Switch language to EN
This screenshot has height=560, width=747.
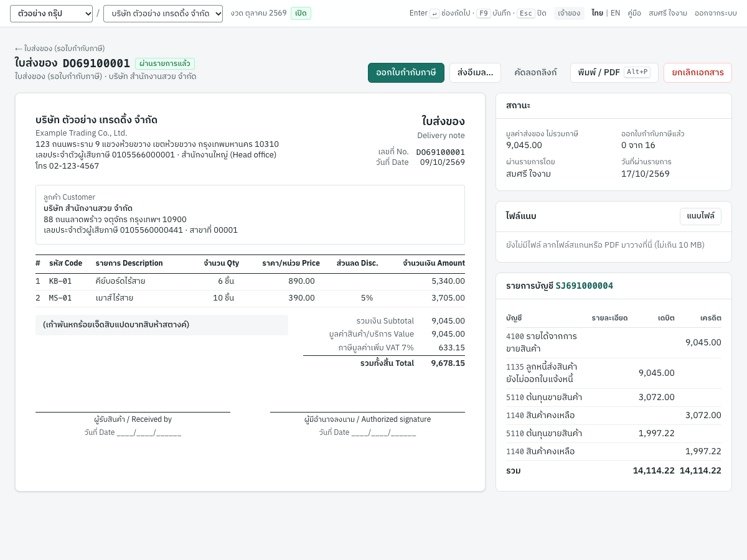coord(615,13)
